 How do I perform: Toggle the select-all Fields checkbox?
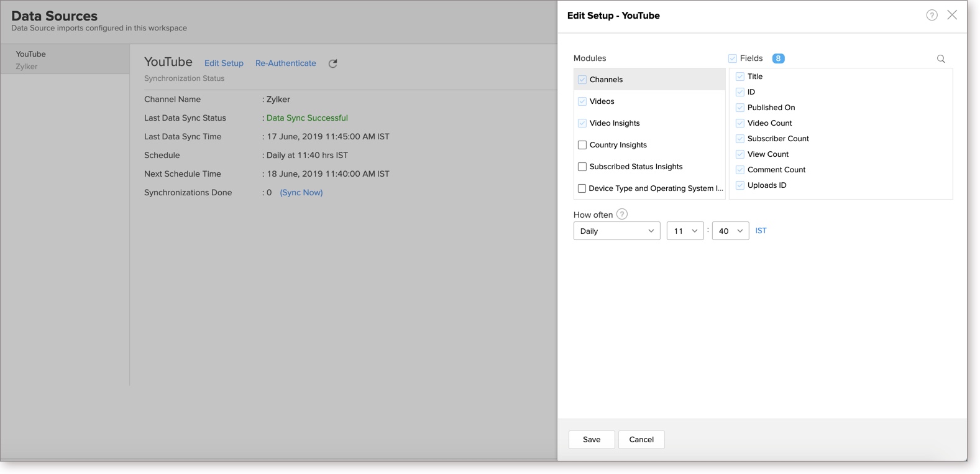pyautogui.click(x=733, y=58)
